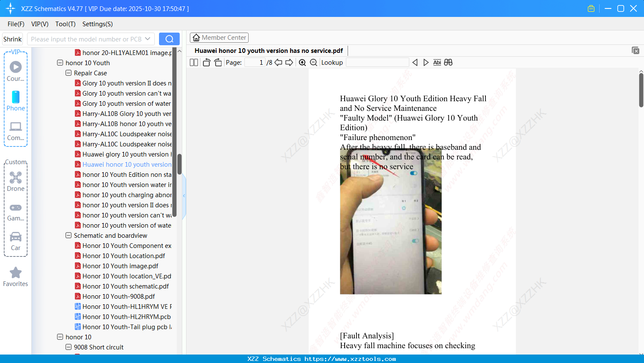Open Honor 10 Youth schematic.pdf
Image resolution: width=644 pixels, height=363 pixels.
[x=122, y=286]
